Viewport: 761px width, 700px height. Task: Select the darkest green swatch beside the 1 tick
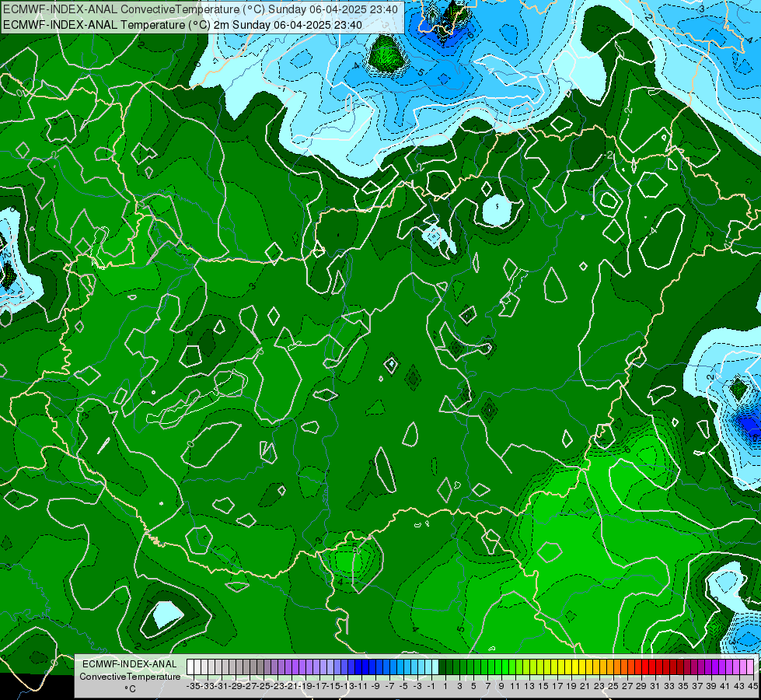[442, 667]
